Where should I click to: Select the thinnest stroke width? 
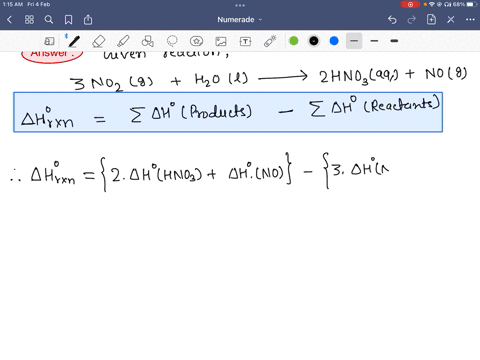354,41
